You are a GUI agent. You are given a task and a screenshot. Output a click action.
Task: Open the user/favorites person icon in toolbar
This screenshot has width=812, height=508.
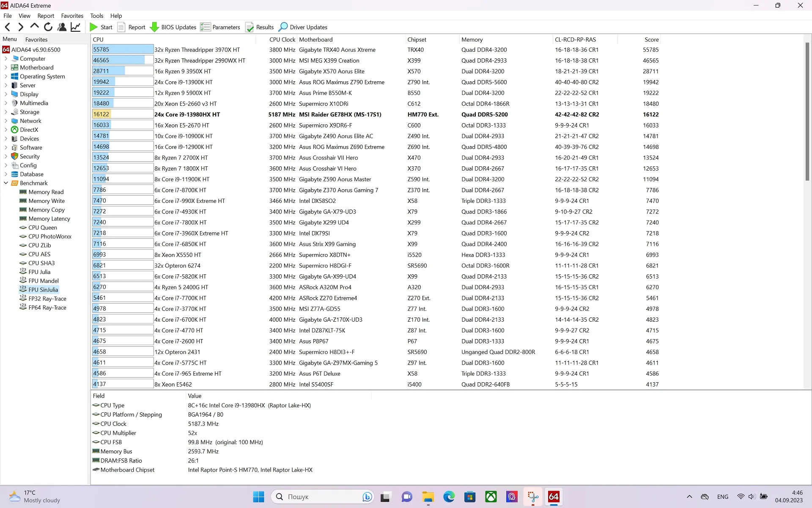62,27
